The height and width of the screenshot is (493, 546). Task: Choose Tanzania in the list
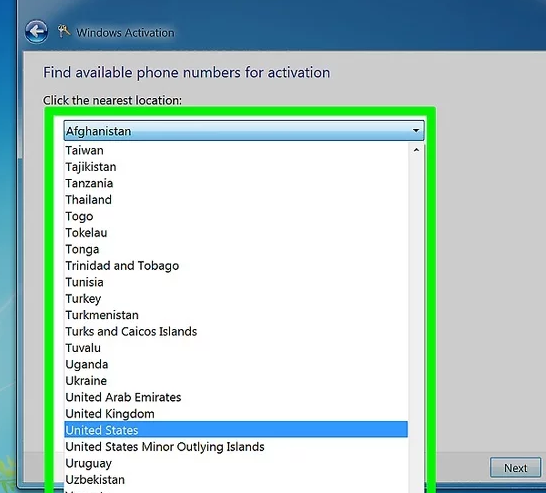(236, 183)
